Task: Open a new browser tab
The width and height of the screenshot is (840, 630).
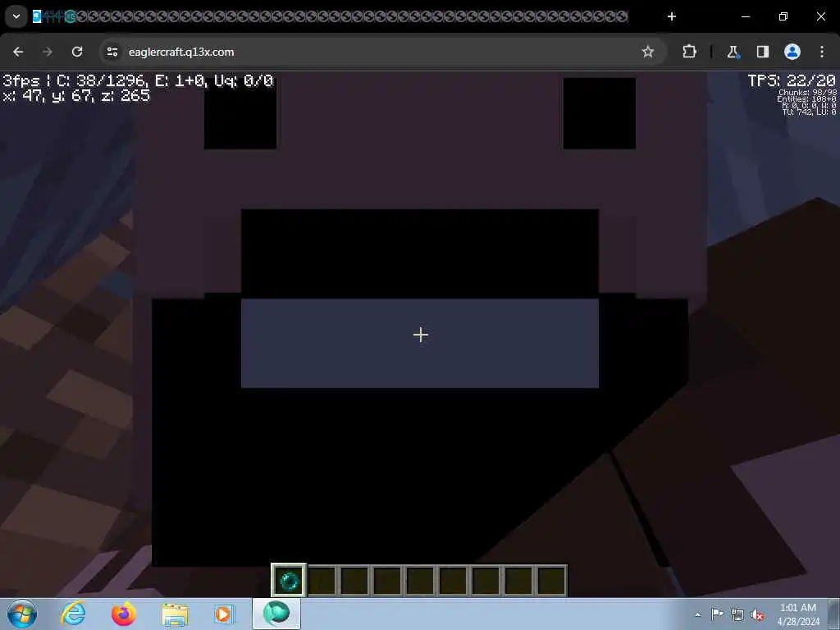Action: (x=671, y=16)
